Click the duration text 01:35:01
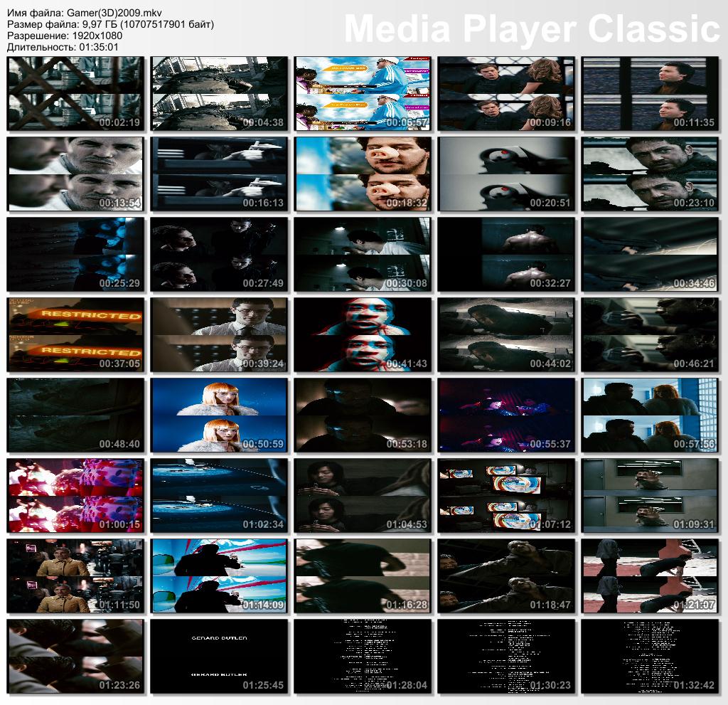728x705 pixels. (x=95, y=46)
